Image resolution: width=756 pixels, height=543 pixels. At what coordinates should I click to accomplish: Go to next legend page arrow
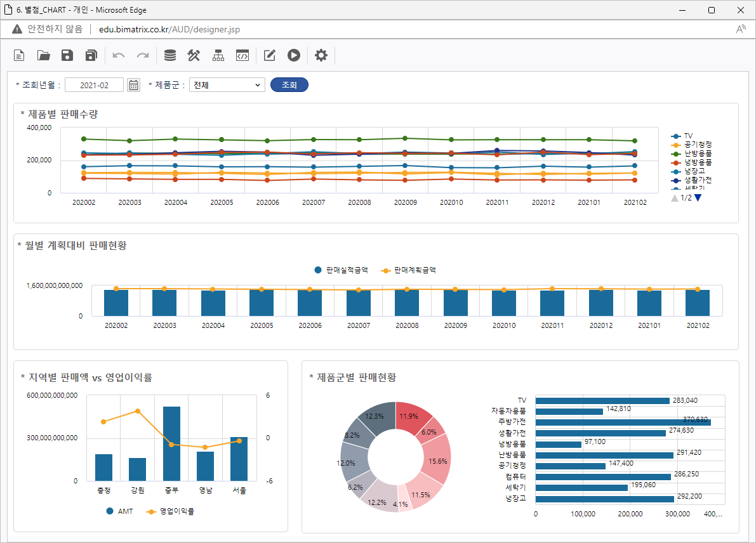(698, 198)
